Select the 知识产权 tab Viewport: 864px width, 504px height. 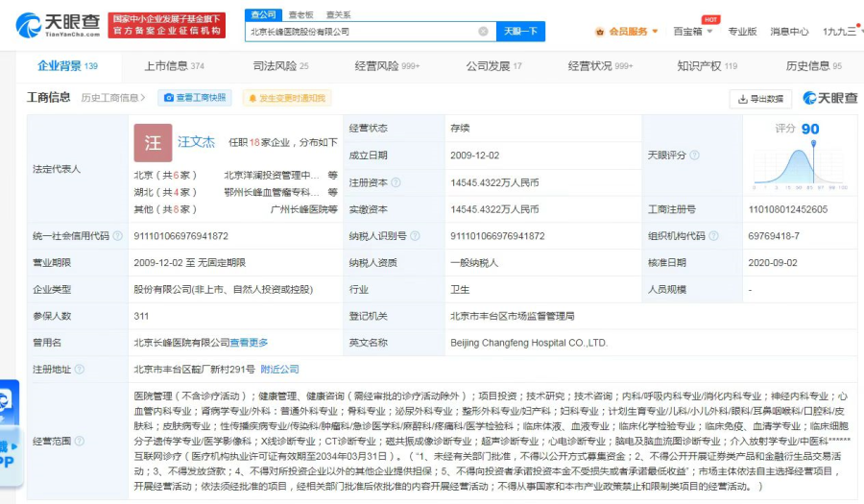[x=707, y=66]
